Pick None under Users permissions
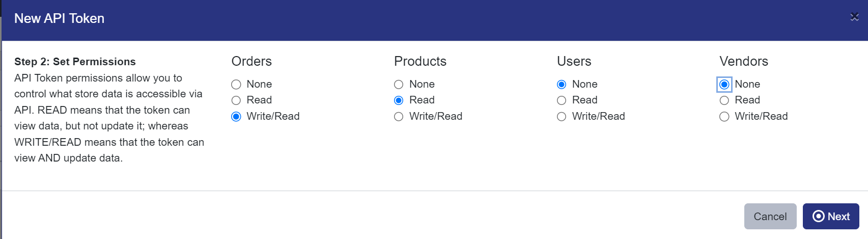 pyautogui.click(x=562, y=85)
